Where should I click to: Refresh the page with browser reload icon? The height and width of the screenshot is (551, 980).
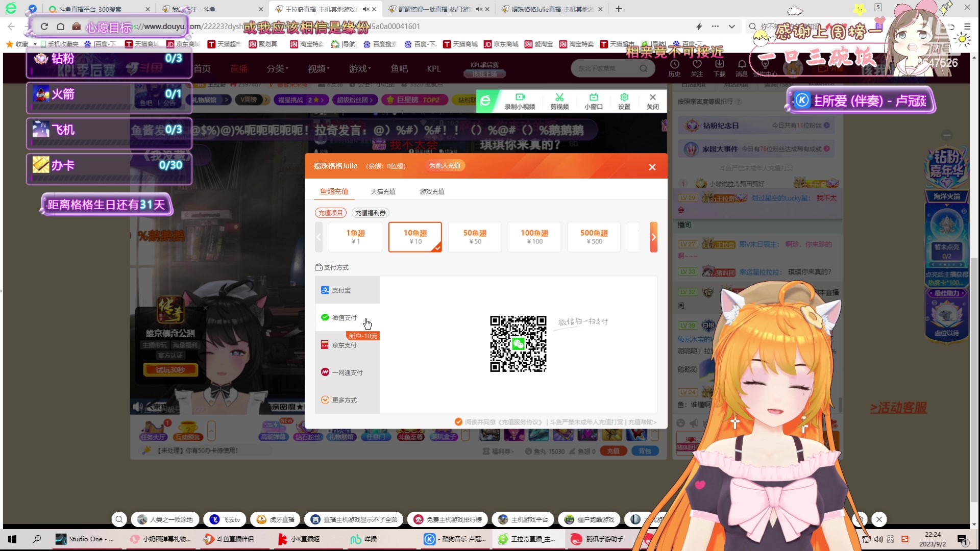point(44,27)
